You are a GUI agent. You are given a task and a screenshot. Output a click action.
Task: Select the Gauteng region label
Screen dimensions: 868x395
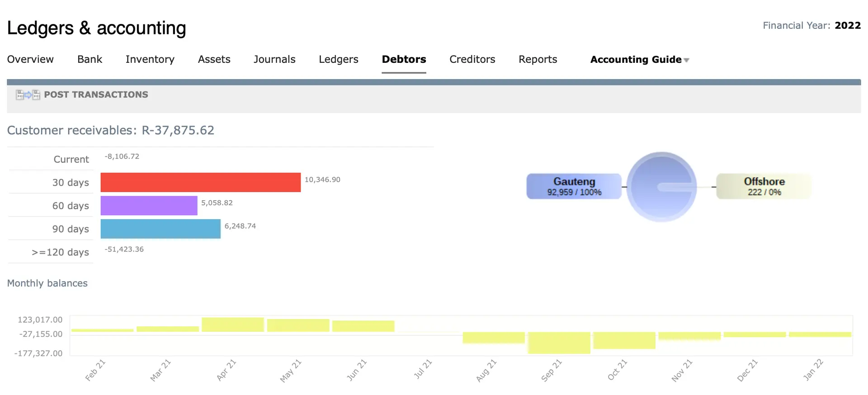coord(574,186)
